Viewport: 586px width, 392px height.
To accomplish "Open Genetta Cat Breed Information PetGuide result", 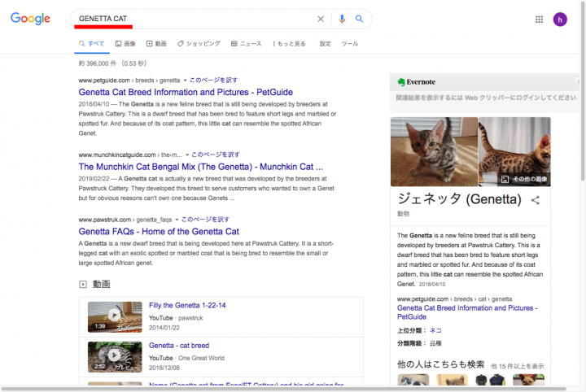I will (186, 92).
